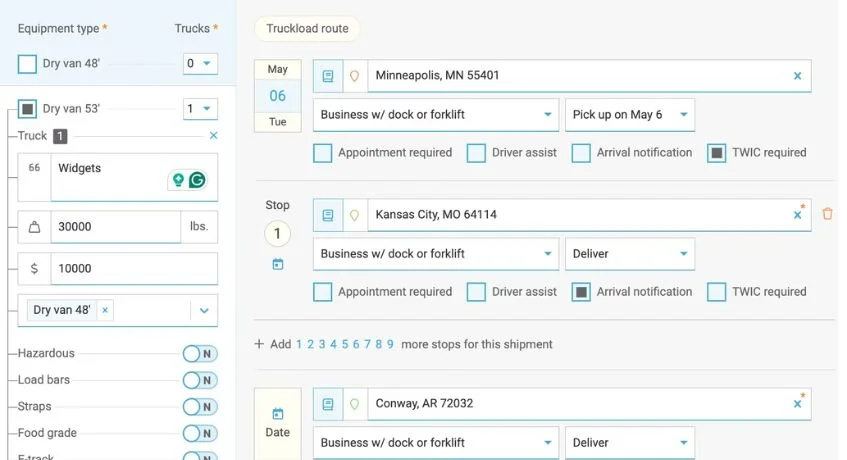Toggle the Food grade switch
The width and height of the screenshot is (847, 460).
200,433
